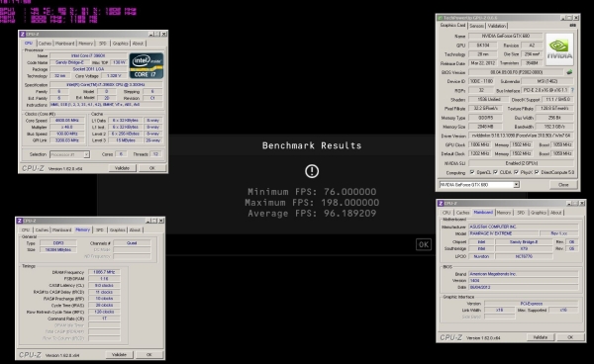This screenshot has width=594, height=364.
Task: Toggle the DirectCompute 5.0 checkbox
Action: click(x=537, y=172)
